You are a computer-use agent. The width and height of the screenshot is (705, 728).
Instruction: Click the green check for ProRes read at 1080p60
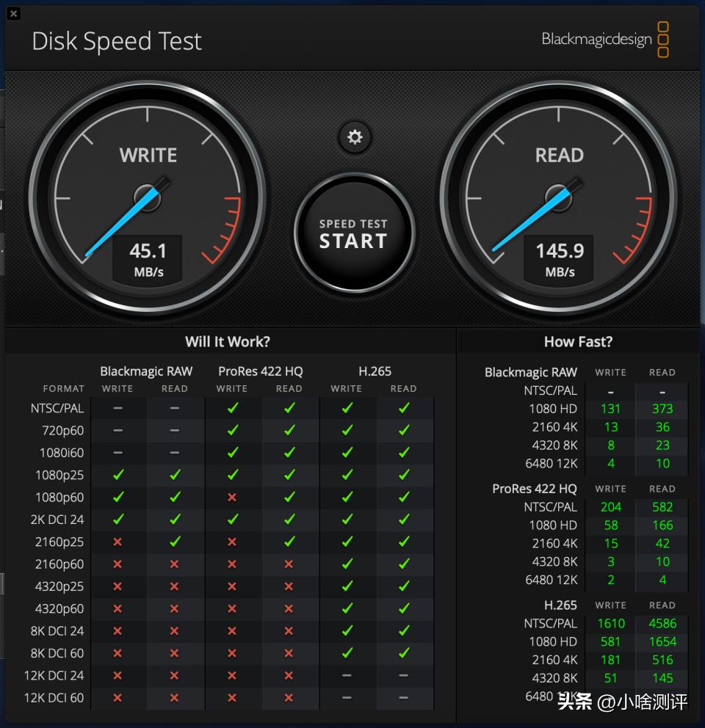(x=289, y=497)
